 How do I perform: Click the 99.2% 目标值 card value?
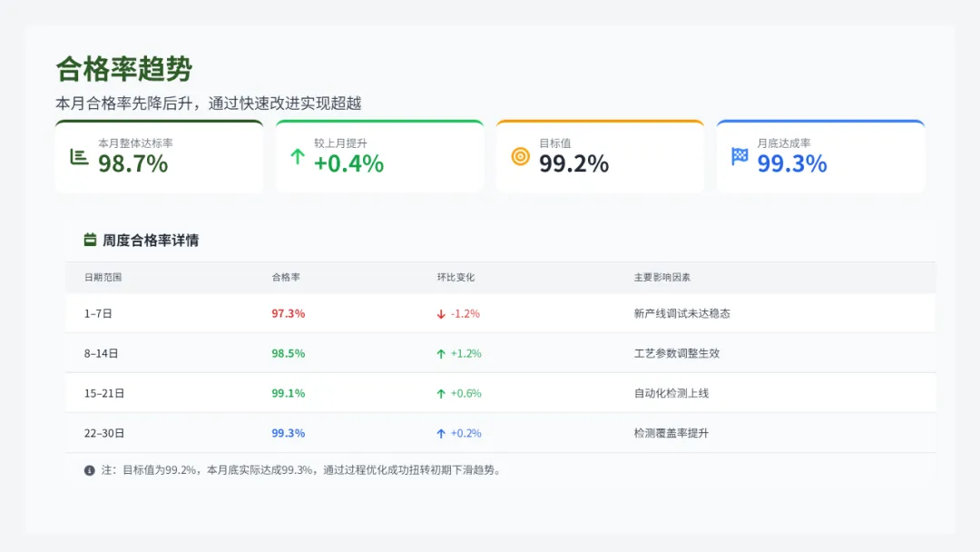tap(573, 164)
